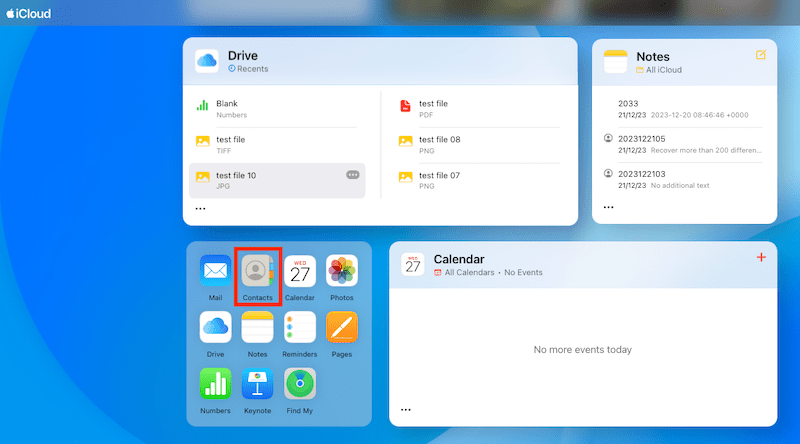Add a new calendar event with plus

click(x=761, y=258)
